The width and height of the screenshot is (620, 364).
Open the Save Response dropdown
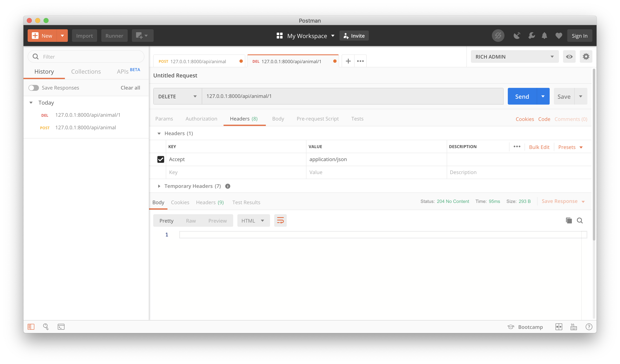[563, 201]
